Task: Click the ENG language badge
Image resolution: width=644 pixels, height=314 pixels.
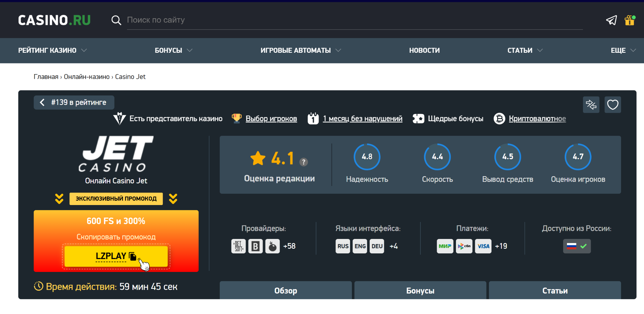Action: tap(360, 246)
